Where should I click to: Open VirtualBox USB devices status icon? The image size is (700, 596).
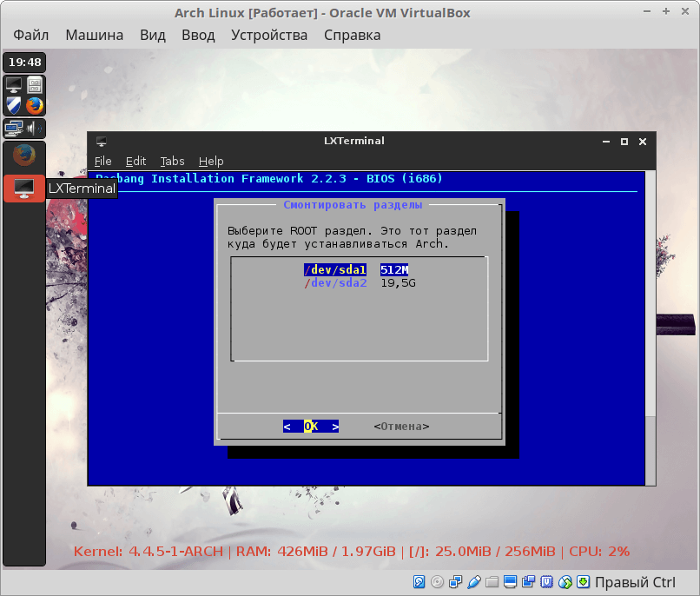tap(474, 581)
